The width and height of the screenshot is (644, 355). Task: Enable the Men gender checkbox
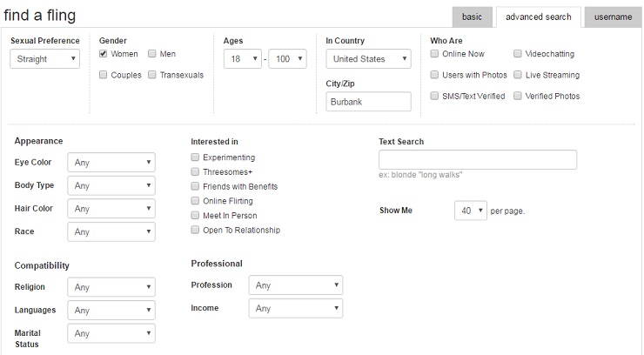pyautogui.click(x=152, y=54)
